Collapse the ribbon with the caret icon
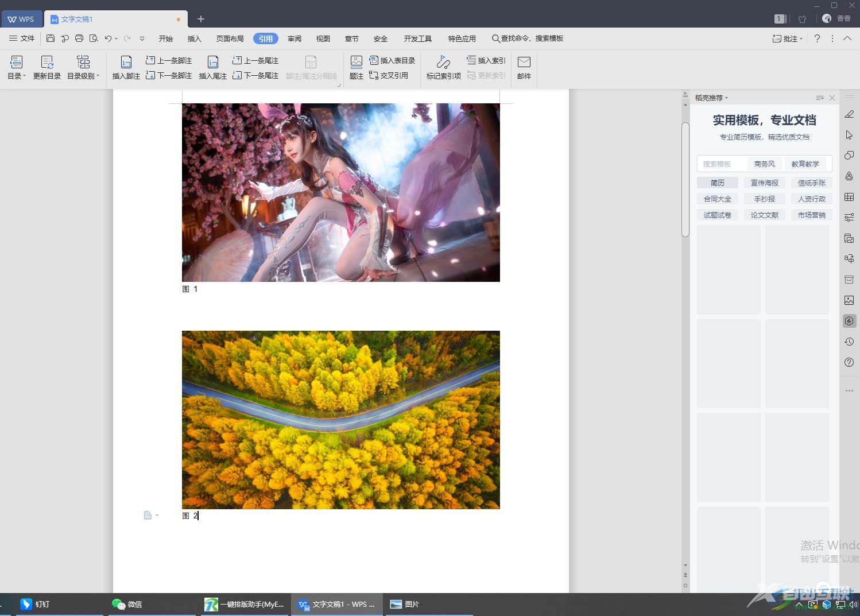860x616 pixels. [847, 38]
